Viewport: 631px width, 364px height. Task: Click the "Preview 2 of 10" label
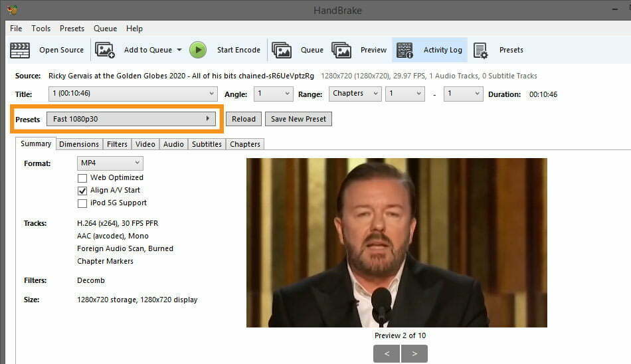point(400,335)
